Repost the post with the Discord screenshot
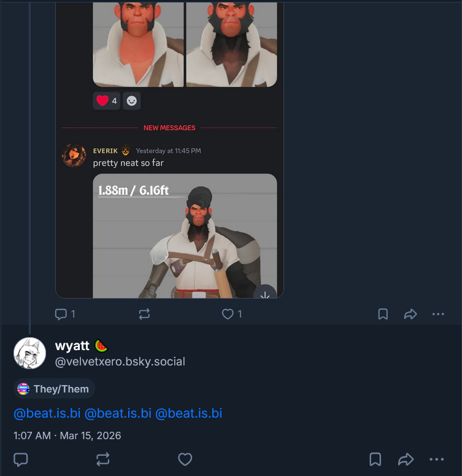 point(144,314)
